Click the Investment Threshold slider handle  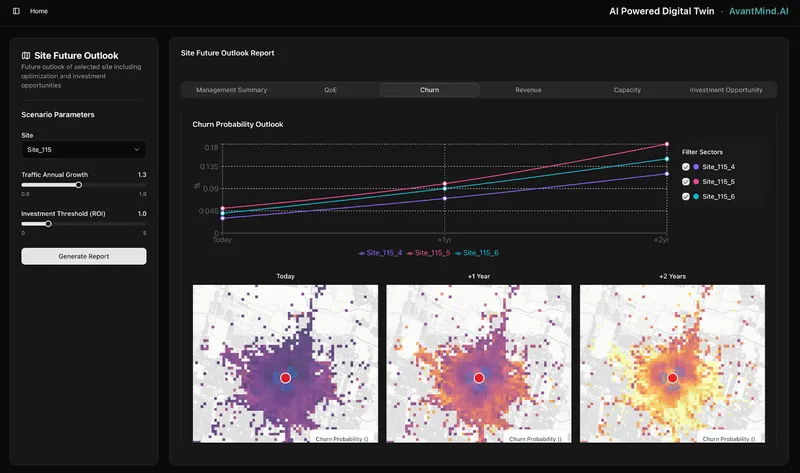click(48, 223)
